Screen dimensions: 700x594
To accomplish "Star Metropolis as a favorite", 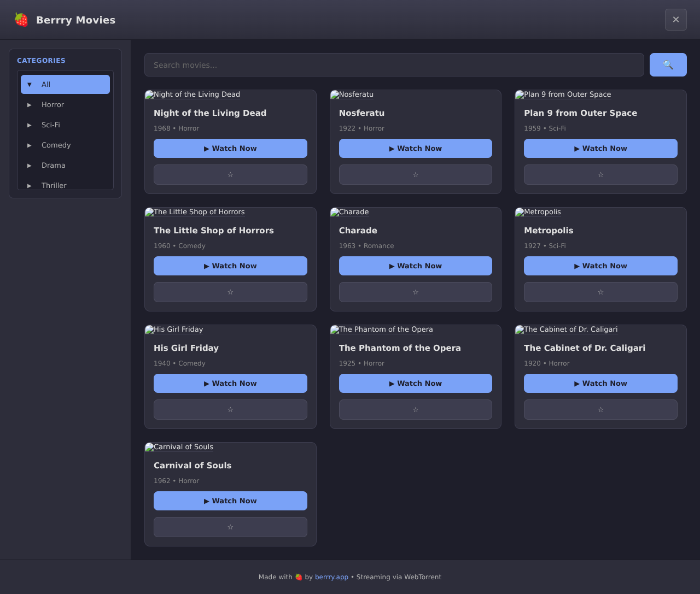I will point(600,292).
